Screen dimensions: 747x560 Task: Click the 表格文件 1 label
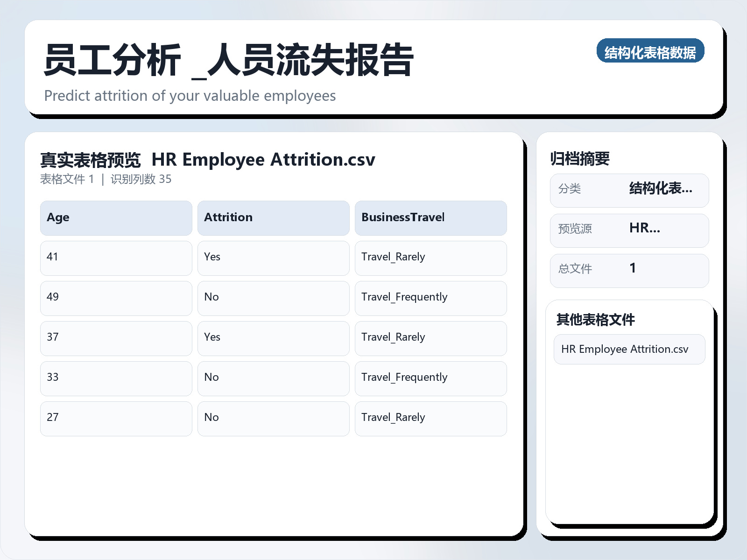(67, 179)
